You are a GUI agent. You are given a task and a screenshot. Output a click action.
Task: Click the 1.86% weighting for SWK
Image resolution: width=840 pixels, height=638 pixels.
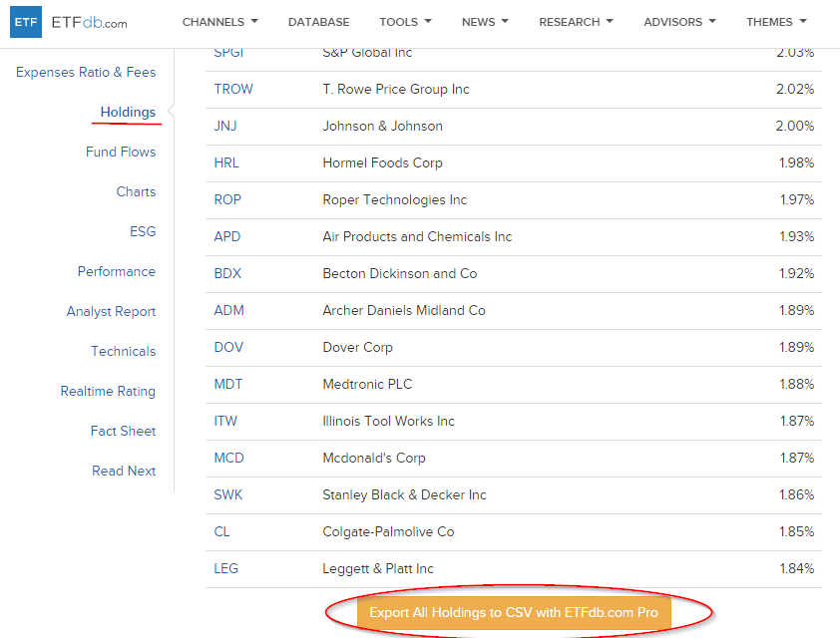tap(797, 495)
